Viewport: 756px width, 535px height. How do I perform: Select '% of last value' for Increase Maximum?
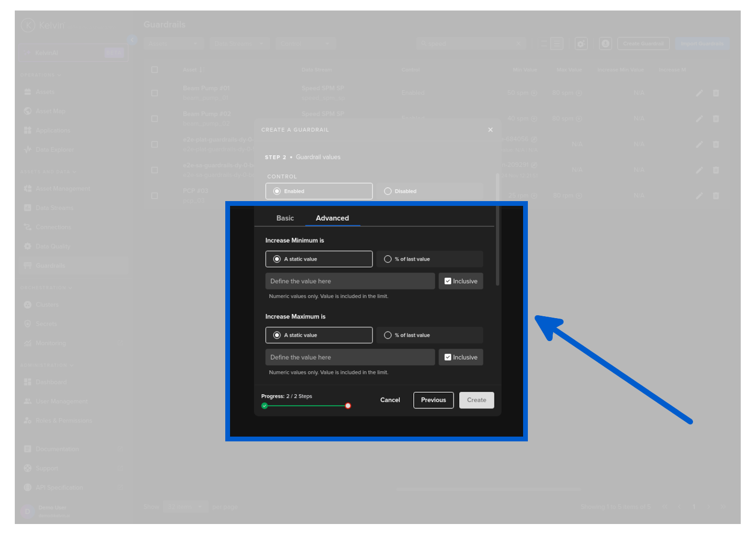coord(388,335)
